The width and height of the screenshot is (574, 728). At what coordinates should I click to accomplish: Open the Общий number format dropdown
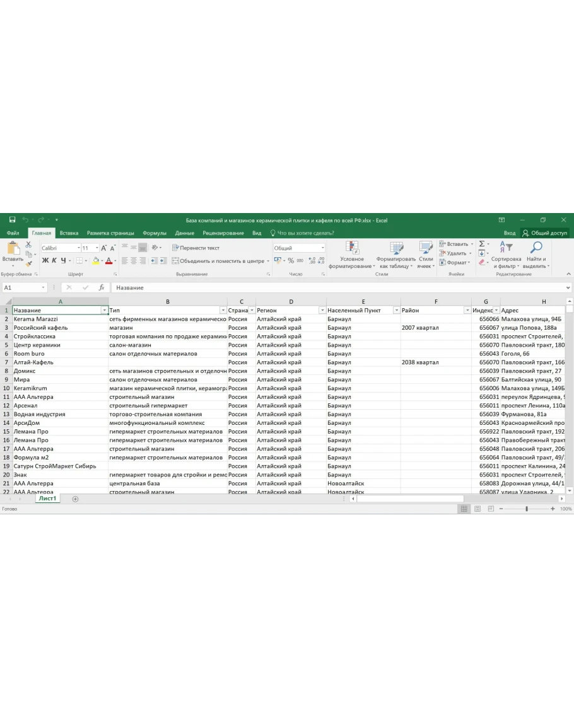[x=322, y=248]
